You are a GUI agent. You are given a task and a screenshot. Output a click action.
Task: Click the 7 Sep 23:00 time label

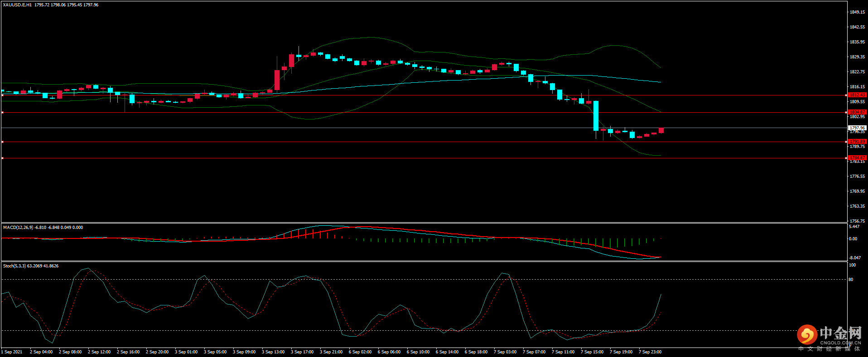[x=650, y=352]
